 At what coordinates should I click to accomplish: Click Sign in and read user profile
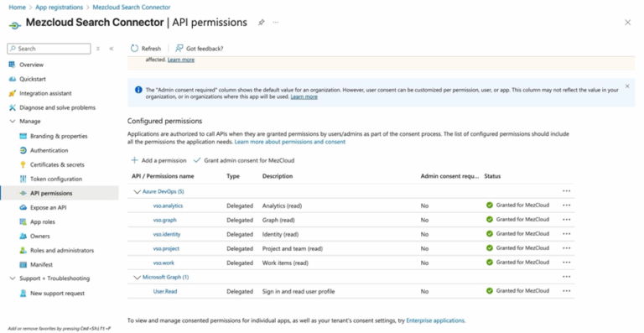coord(299,292)
